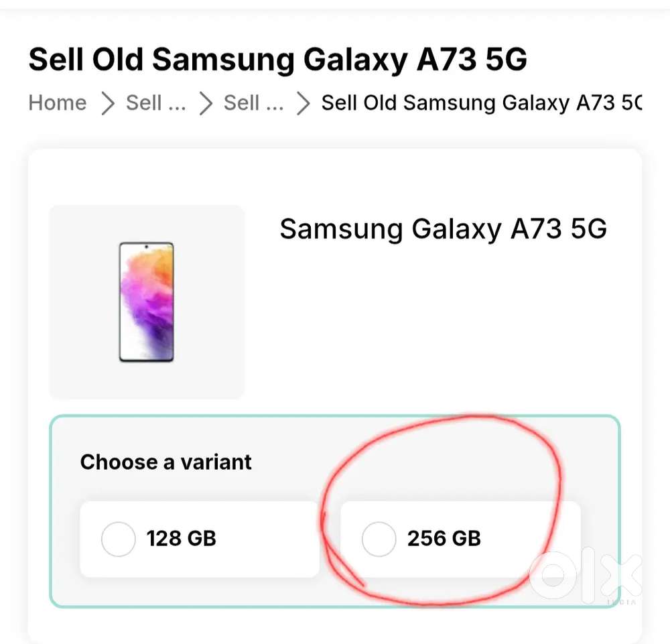This screenshot has width=670, height=644.
Task: Click the Home breadcrumb link
Action: (58, 103)
